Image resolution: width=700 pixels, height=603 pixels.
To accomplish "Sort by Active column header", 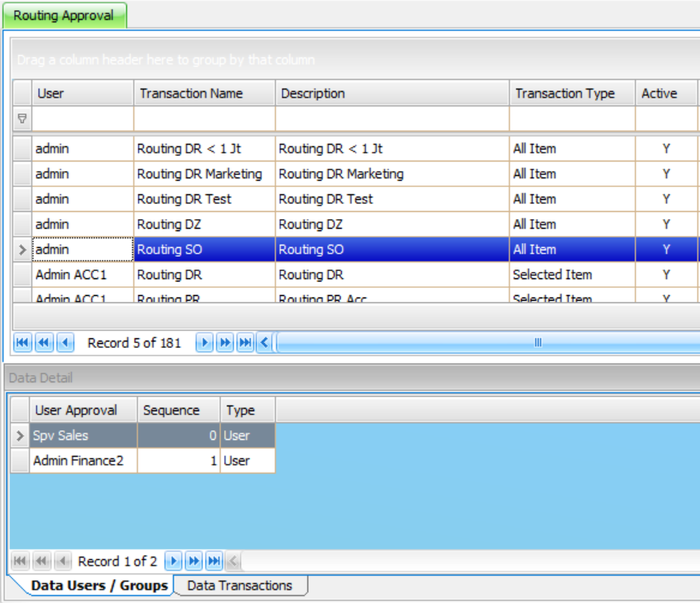I will click(666, 94).
